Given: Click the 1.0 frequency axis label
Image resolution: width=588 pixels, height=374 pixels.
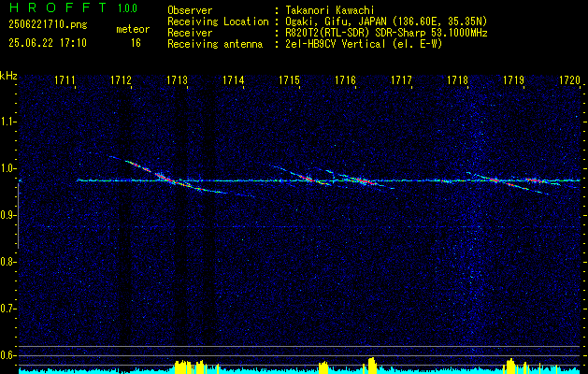Looking at the screenshot, I should pyautogui.click(x=7, y=168).
